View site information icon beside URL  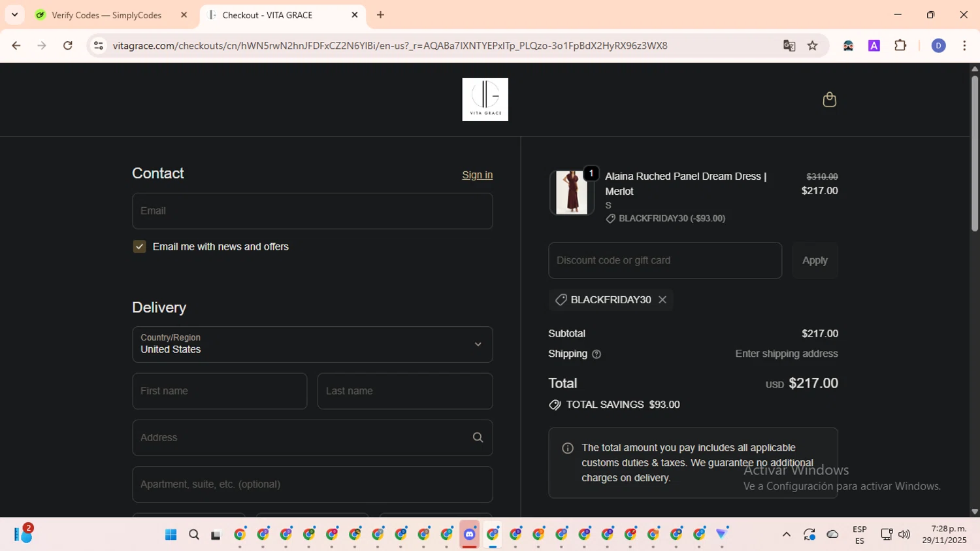click(99, 45)
